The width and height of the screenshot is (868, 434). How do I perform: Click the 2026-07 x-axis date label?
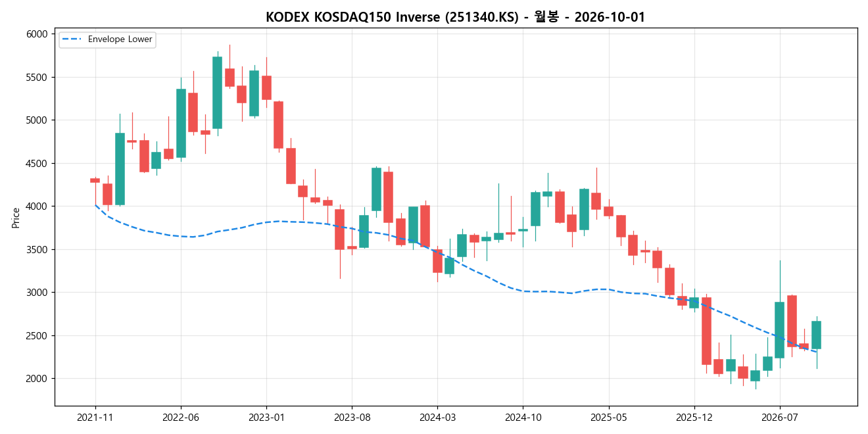(x=780, y=416)
